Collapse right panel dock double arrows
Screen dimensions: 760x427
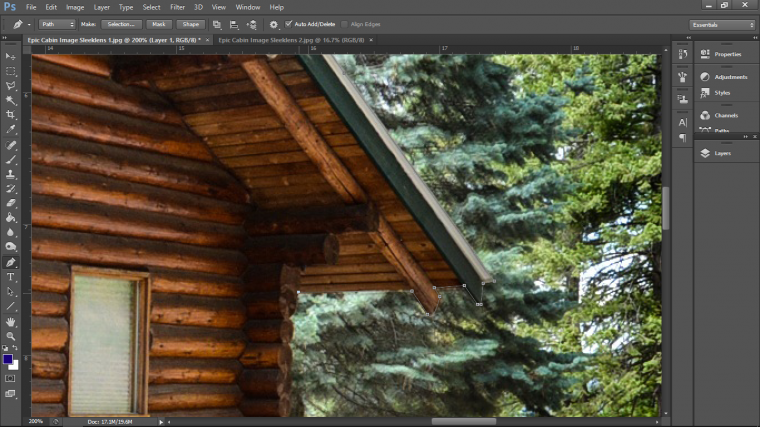tap(755, 37)
